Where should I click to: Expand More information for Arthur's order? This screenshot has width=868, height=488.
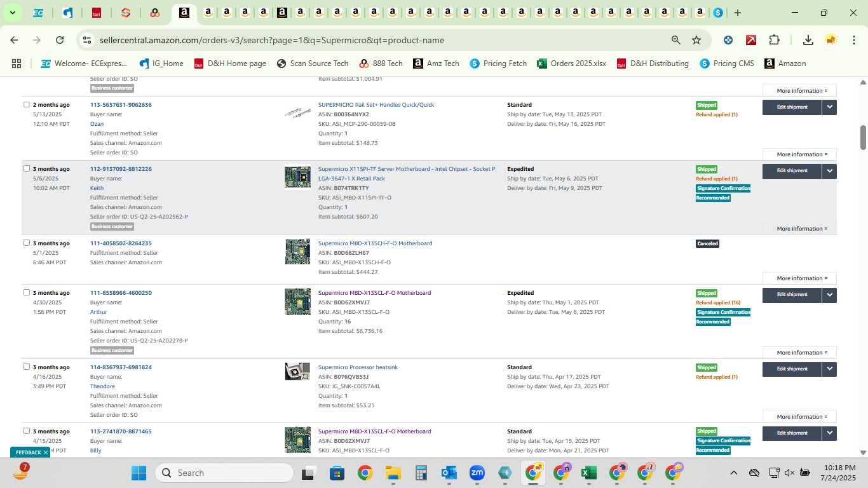[x=799, y=353]
